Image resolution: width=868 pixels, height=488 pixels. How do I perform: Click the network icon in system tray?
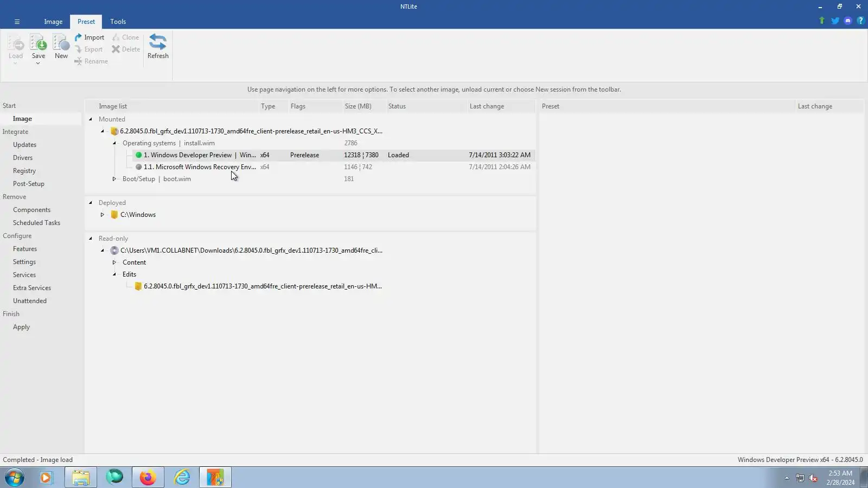coord(800,478)
